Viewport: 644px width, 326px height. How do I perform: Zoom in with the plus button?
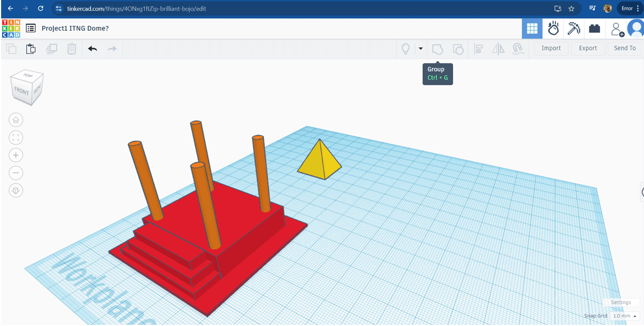click(x=16, y=155)
